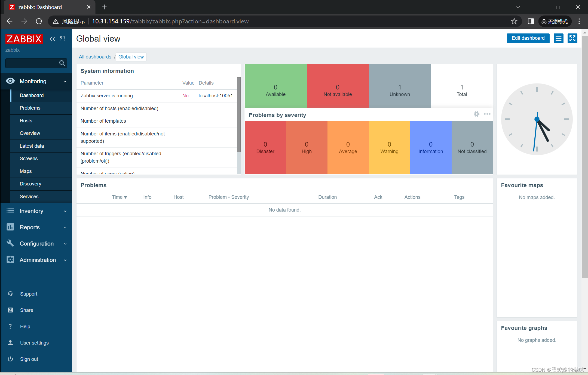Click the search magnifier icon in sidebar
Image resolution: width=588 pixels, height=375 pixels.
point(62,63)
